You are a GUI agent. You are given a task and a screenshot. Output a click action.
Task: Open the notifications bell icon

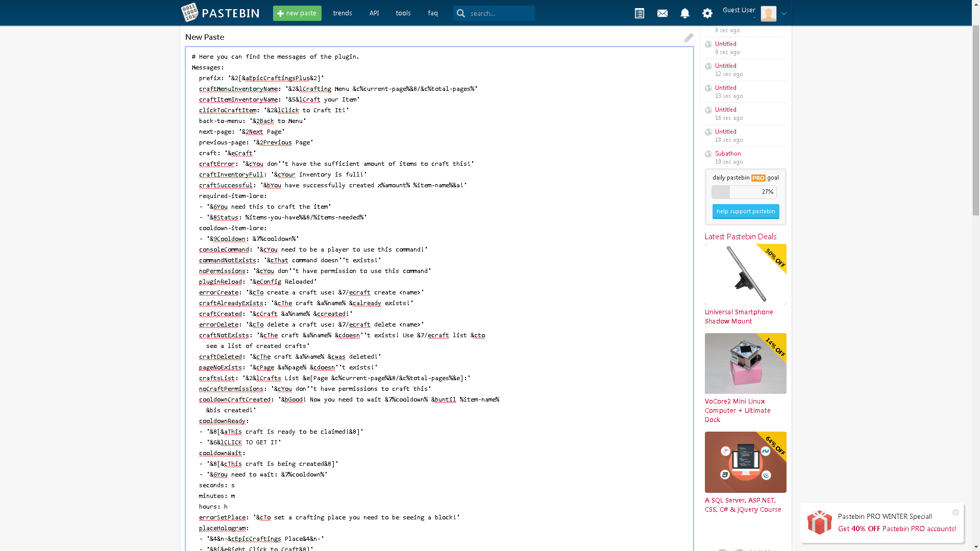(685, 13)
